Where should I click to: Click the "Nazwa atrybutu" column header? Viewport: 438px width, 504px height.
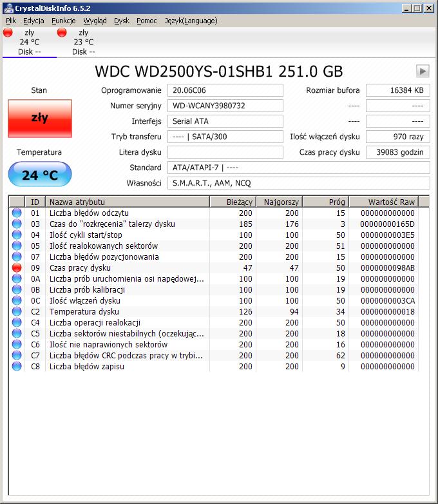point(127,202)
